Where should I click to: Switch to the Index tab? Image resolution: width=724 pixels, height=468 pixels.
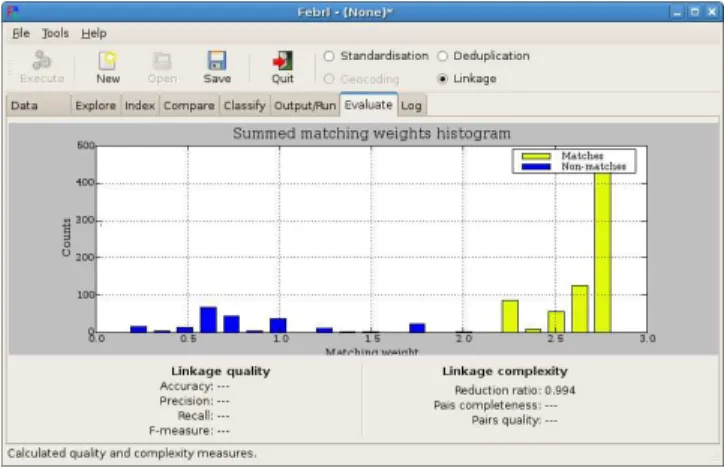point(139,106)
